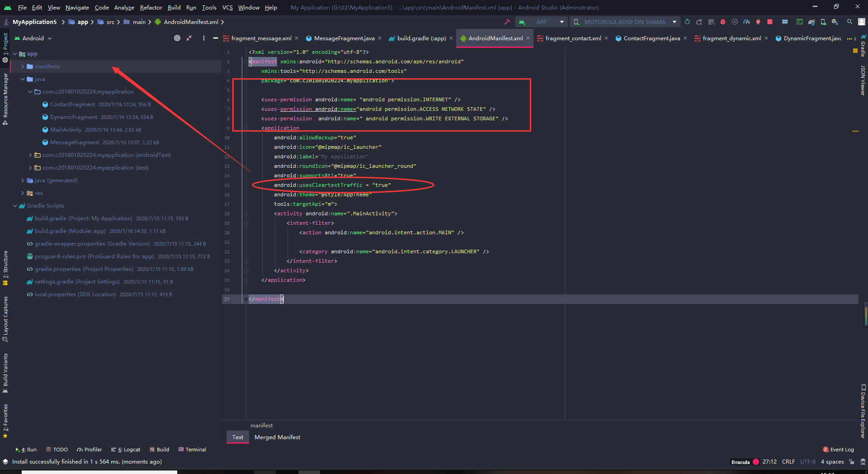Toggle the 7: Structure tool window
The width and height of the screenshot is (868, 474).
coord(5,268)
